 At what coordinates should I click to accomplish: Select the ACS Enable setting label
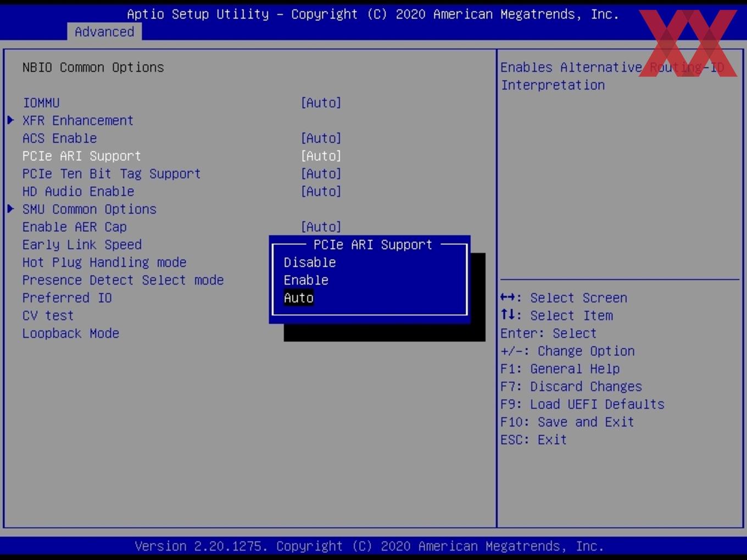click(x=60, y=138)
